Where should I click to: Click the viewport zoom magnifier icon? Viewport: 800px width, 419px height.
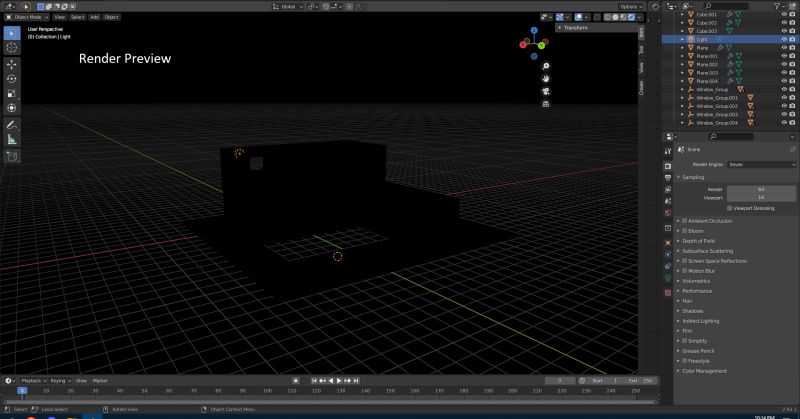point(545,66)
